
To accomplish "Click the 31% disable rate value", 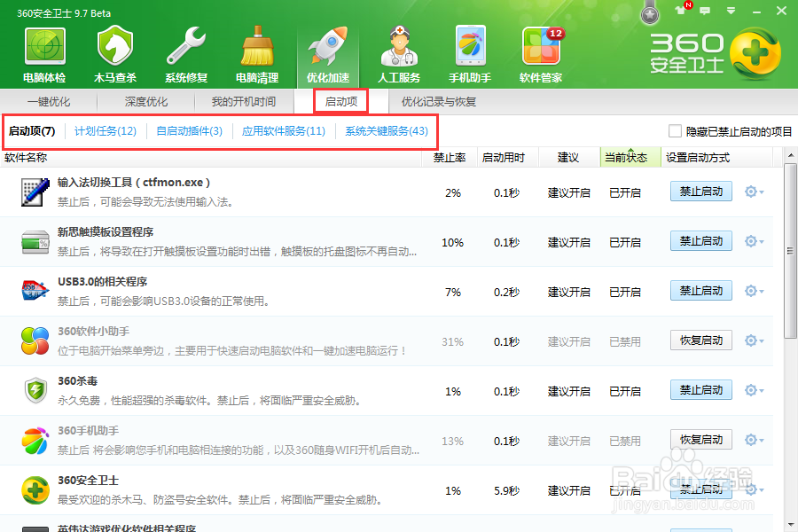I will click(452, 341).
